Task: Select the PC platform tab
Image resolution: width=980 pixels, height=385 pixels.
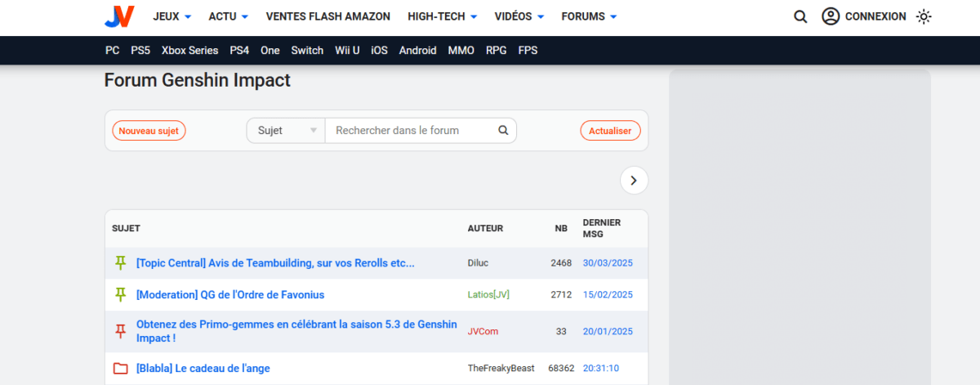Action: pyautogui.click(x=113, y=51)
